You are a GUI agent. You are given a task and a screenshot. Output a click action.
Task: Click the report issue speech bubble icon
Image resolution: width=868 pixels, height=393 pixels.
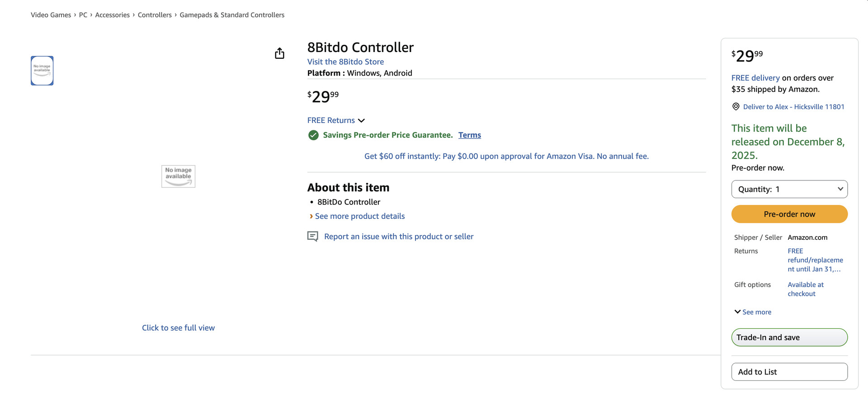coord(312,237)
